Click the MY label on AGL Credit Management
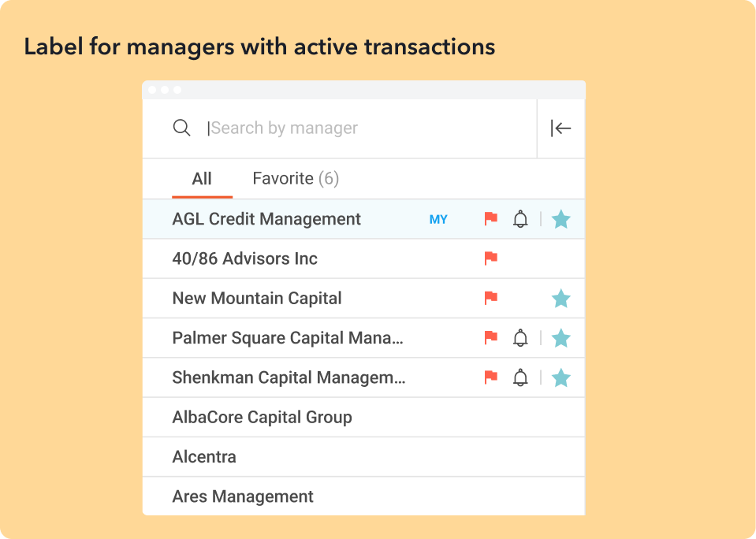Viewport: 756px width, 539px height. pyautogui.click(x=438, y=220)
